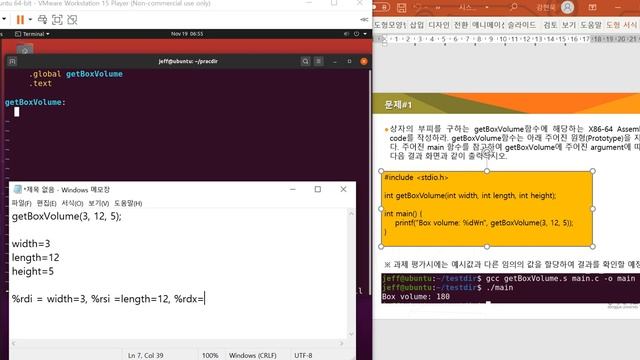
Task: Click the user account avatar in PowerPoint
Action: [x=567, y=7]
